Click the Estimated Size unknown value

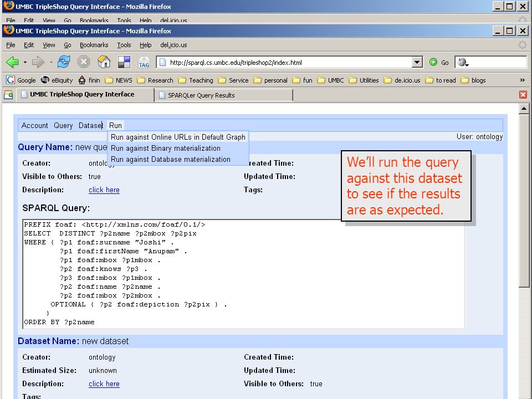(103, 371)
